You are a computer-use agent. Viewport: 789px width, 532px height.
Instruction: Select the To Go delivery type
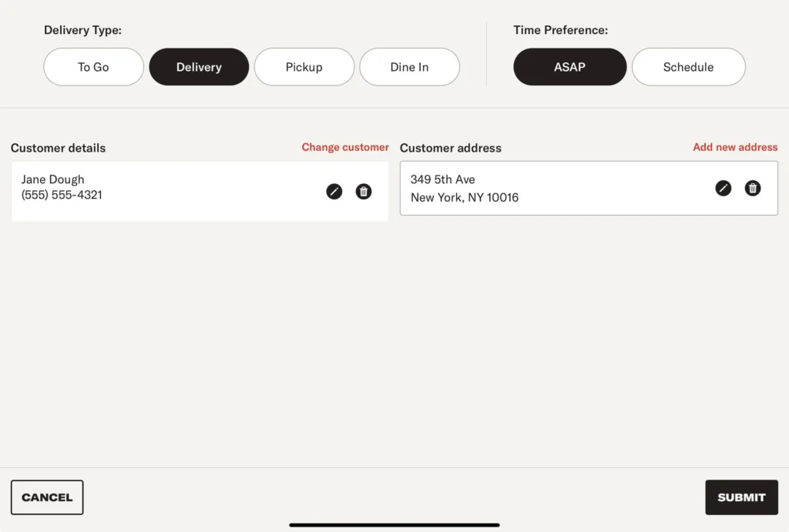coord(93,67)
